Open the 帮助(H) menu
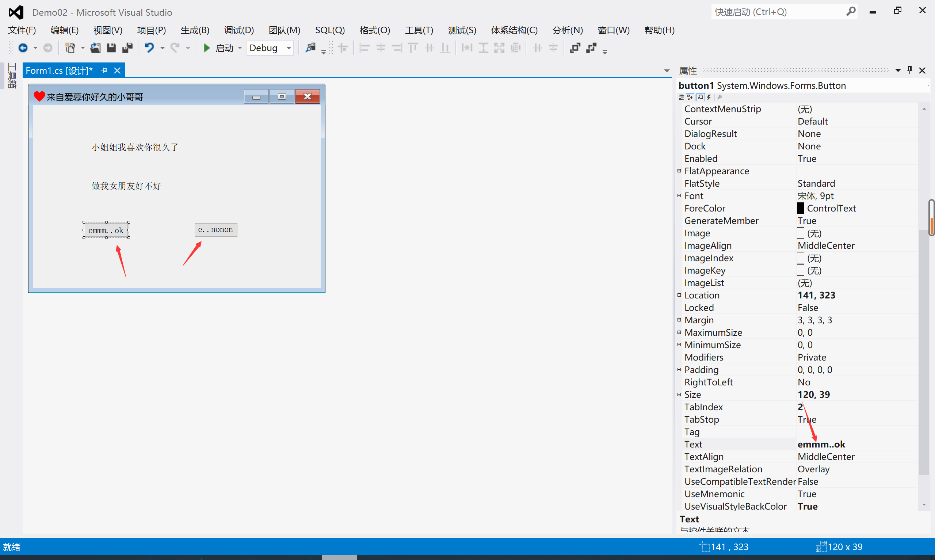Image resolution: width=935 pixels, height=560 pixels. (x=660, y=30)
